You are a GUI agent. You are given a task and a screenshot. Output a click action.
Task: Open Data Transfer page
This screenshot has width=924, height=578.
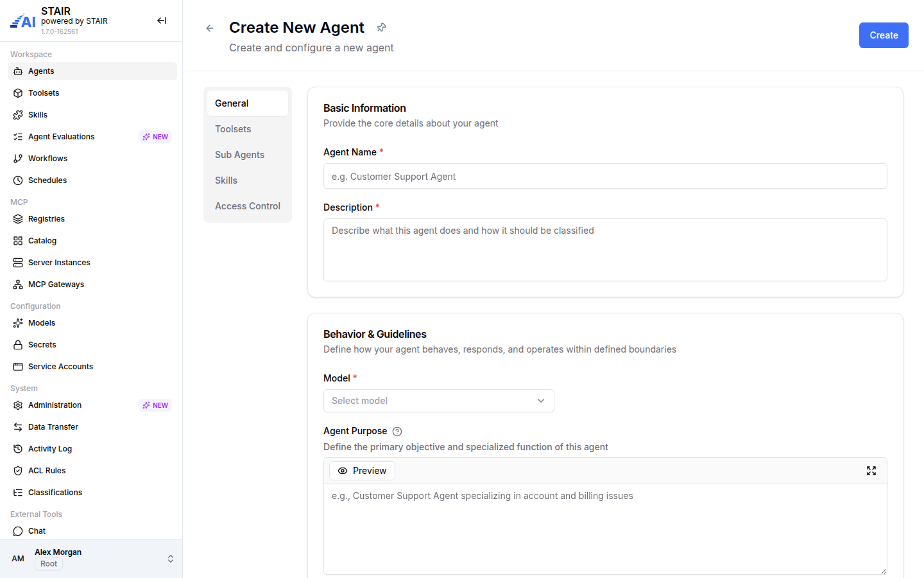tap(92, 427)
